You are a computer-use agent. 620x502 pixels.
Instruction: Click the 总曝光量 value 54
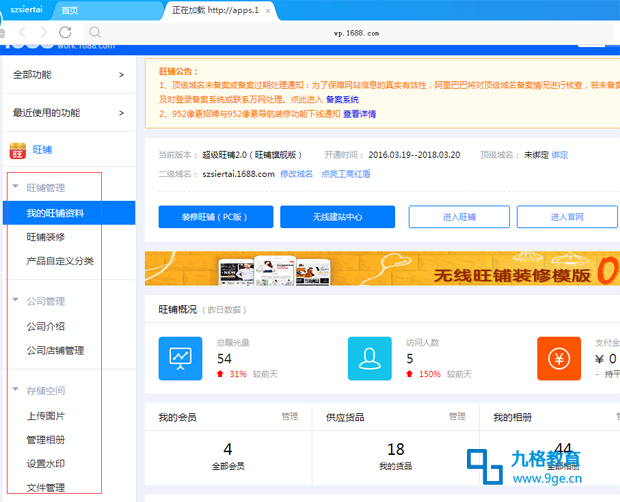(224, 359)
